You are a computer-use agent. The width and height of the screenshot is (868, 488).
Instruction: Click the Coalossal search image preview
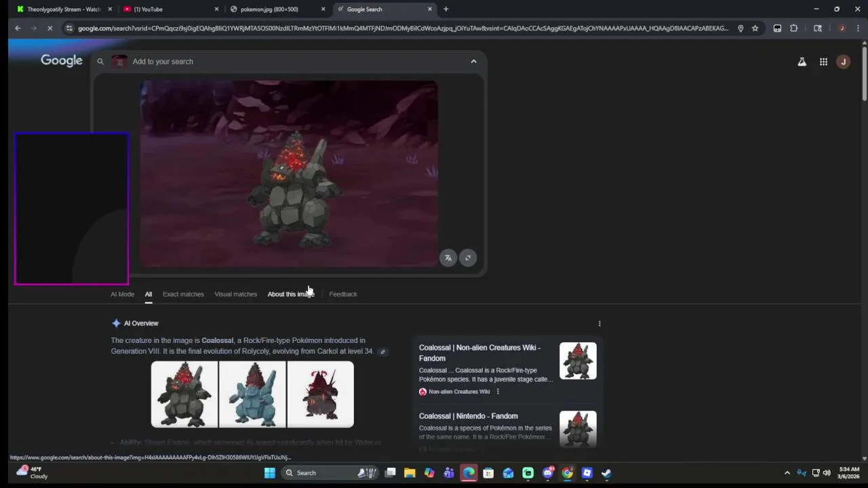point(289,174)
